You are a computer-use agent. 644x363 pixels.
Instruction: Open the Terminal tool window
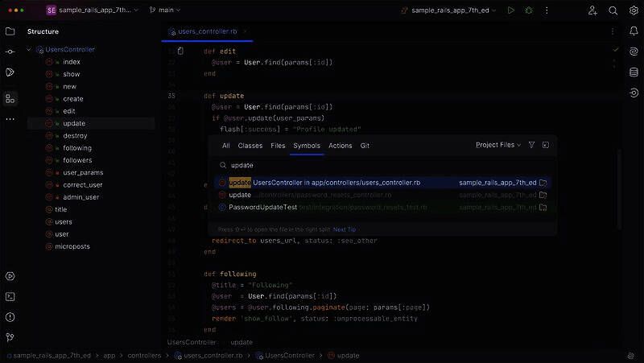coord(10,296)
